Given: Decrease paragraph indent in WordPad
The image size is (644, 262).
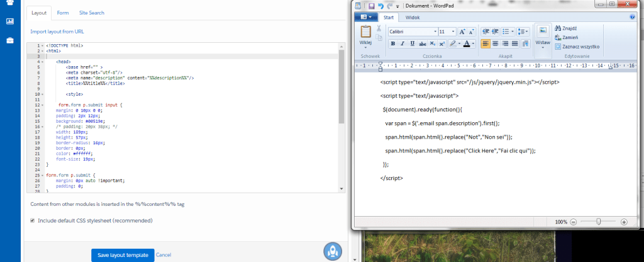Looking at the screenshot, I should tap(486, 31).
